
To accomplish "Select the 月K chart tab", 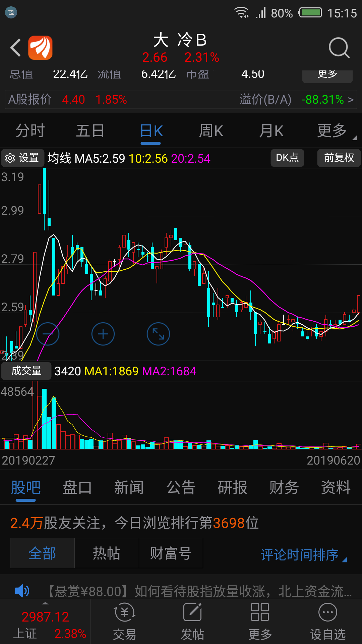I will [271, 131].
